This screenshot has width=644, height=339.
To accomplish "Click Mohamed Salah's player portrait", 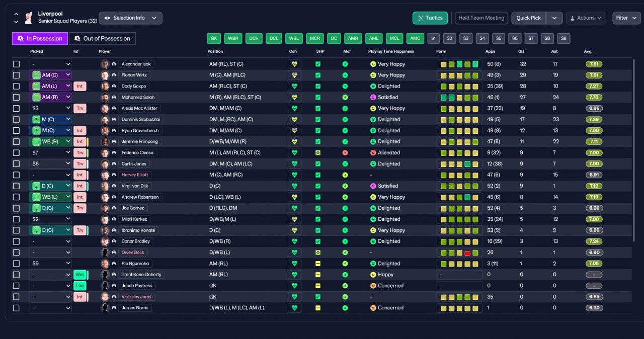I will click(x=105, y=98).
